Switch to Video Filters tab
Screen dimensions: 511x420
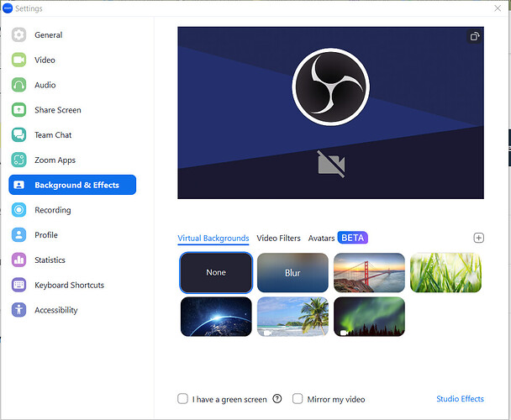click(x=278, y=239)
